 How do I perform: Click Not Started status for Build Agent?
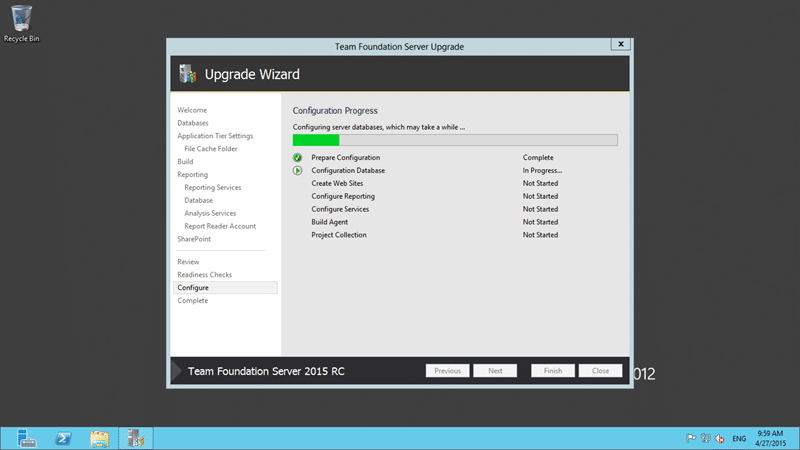pyautogui.click(x=540, y=222)
